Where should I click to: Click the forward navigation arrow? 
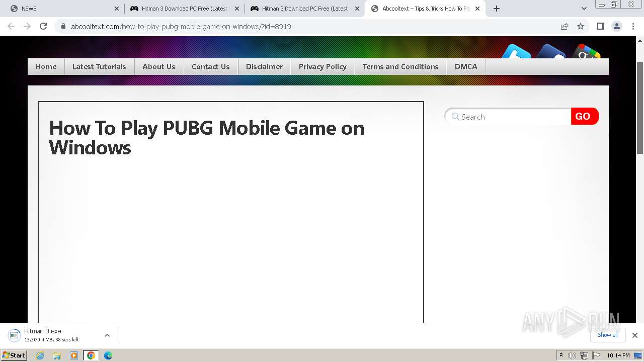point(27,26)
